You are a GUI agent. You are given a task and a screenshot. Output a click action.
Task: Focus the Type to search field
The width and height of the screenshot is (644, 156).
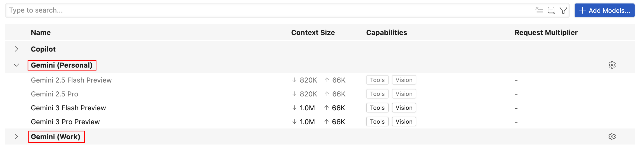point(268,10)
